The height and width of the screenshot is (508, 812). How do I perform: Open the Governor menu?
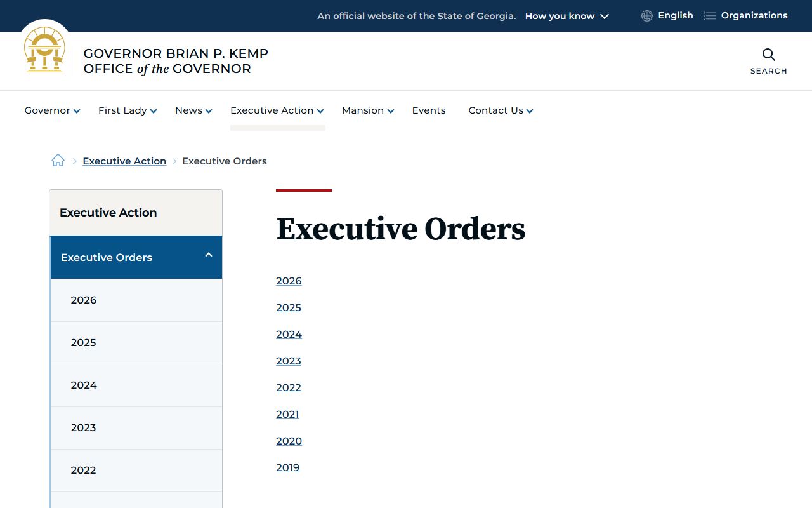tap(52, 110)
